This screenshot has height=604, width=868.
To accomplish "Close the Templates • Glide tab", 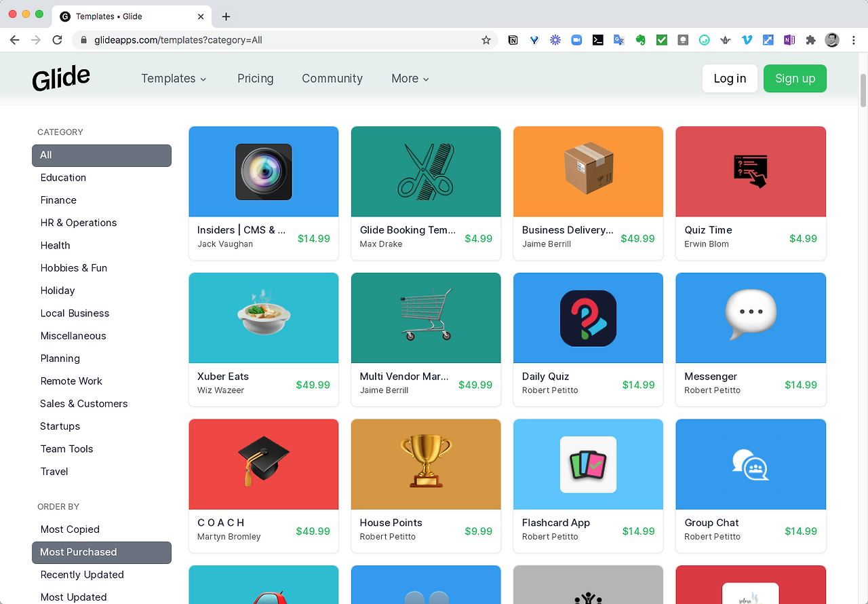I will point(201,16).
